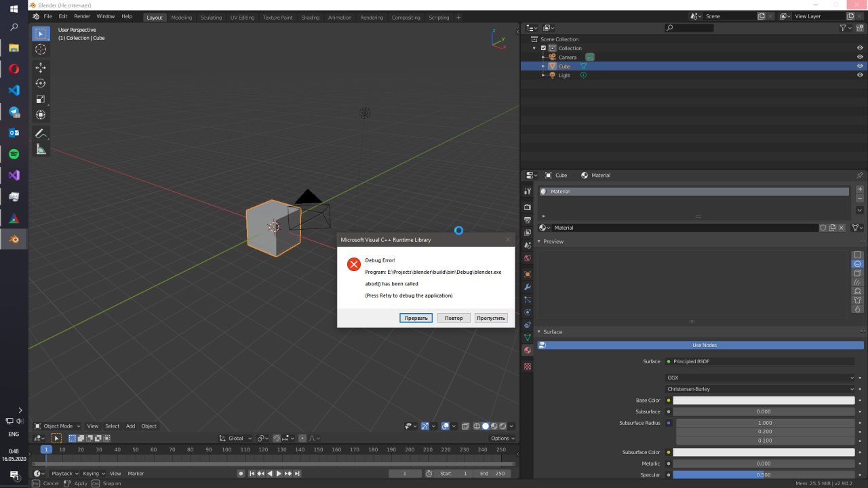
Task: Open the Global transform orientation dropdown
Action: 236,438
